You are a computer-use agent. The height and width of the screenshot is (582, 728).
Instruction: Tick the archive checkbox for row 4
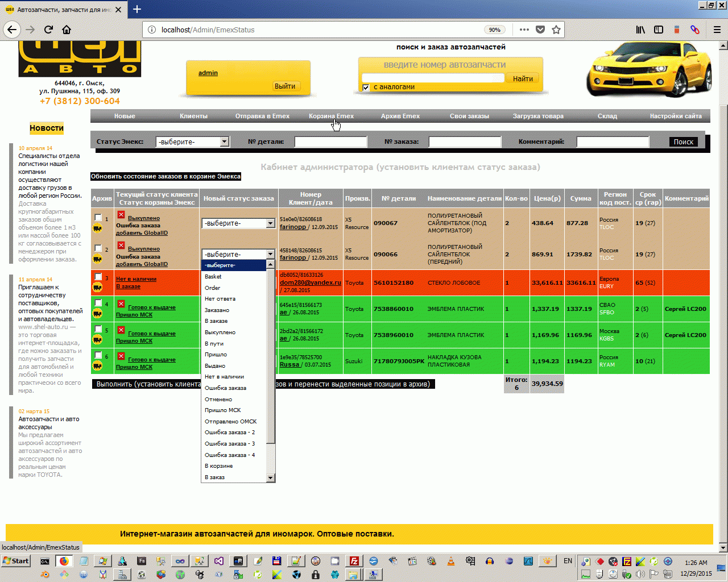click(98, 302)
